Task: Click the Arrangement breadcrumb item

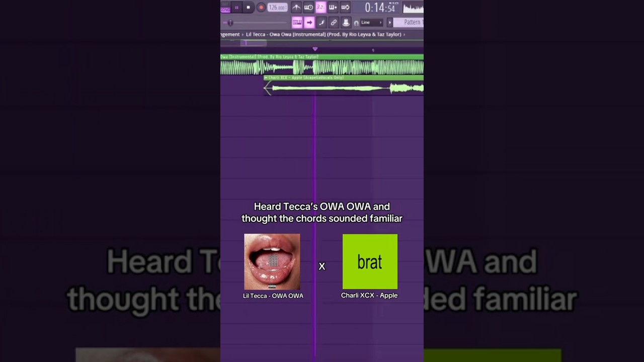Action: tap(230, 34)
